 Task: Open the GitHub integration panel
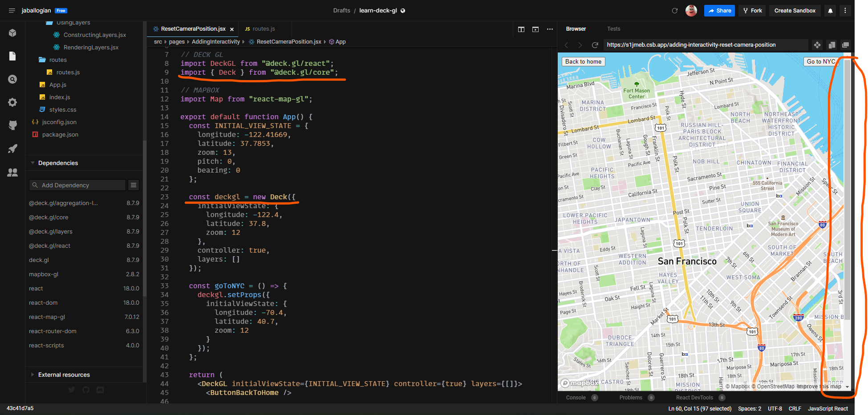coord(12,125)
